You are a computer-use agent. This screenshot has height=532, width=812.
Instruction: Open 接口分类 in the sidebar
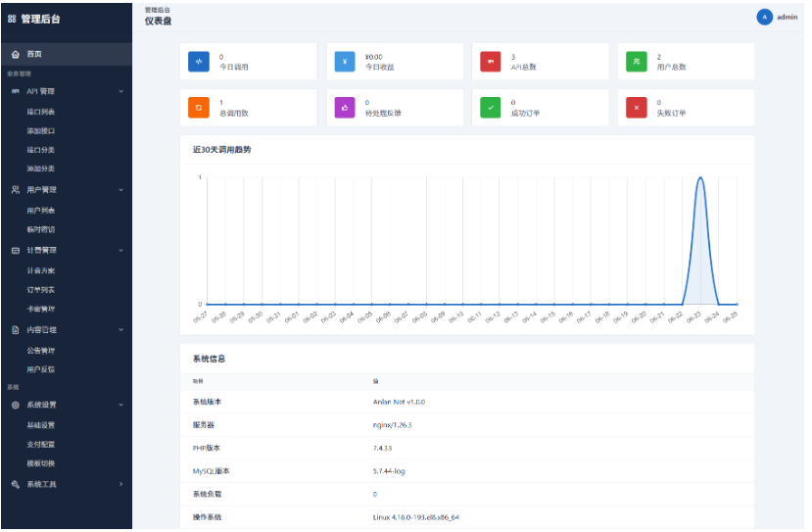41,150
